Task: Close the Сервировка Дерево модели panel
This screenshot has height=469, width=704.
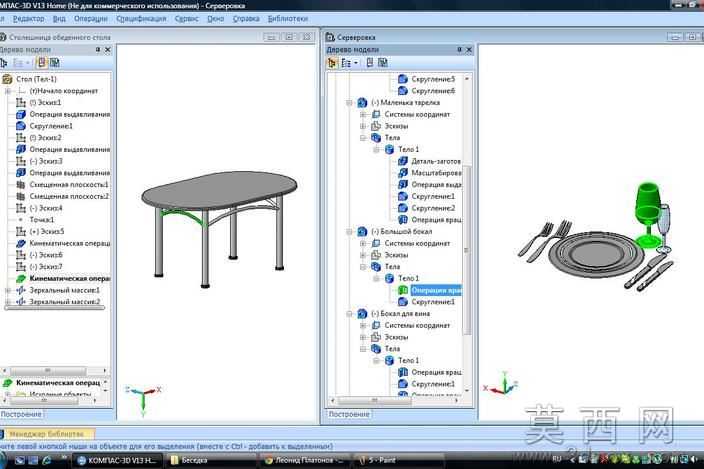Action: pos(469,49)
